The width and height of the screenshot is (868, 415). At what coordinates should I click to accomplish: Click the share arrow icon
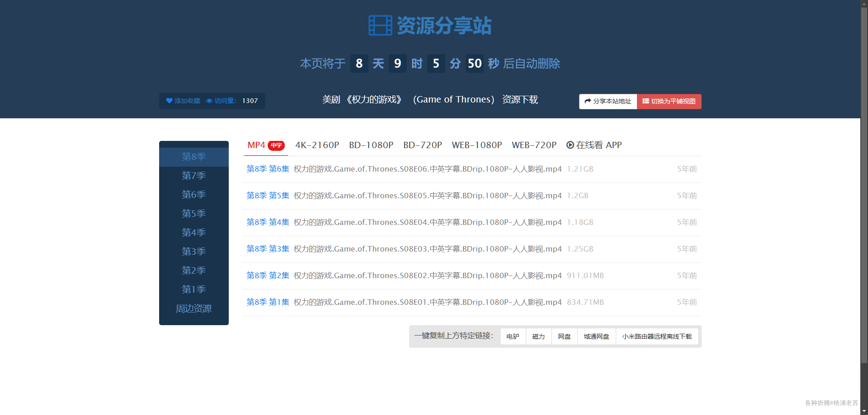(x=588, y=101)
